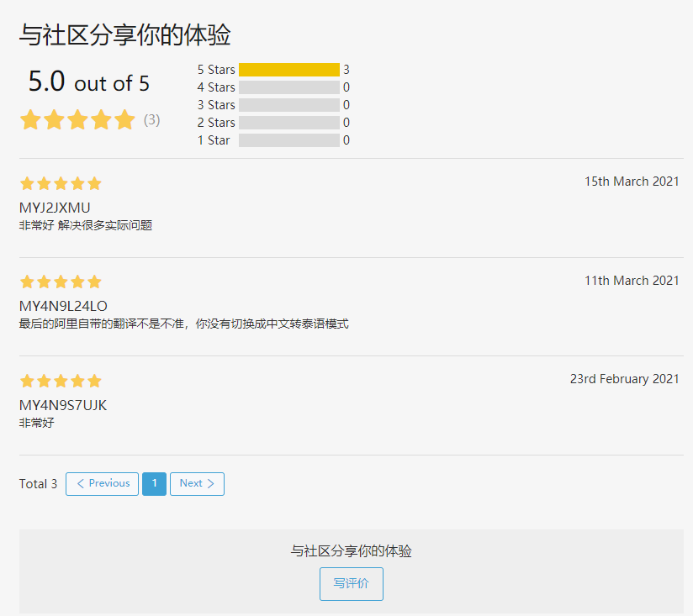Screen dimensions: 693x616
Task: Open the 写评价 write review button
Action: click(x=352, y=584)
